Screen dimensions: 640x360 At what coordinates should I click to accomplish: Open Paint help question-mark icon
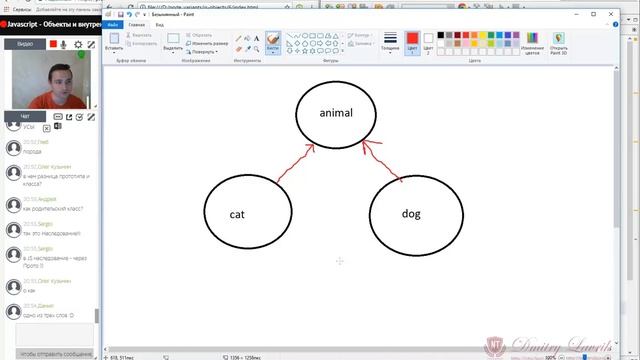pos(616,24)
